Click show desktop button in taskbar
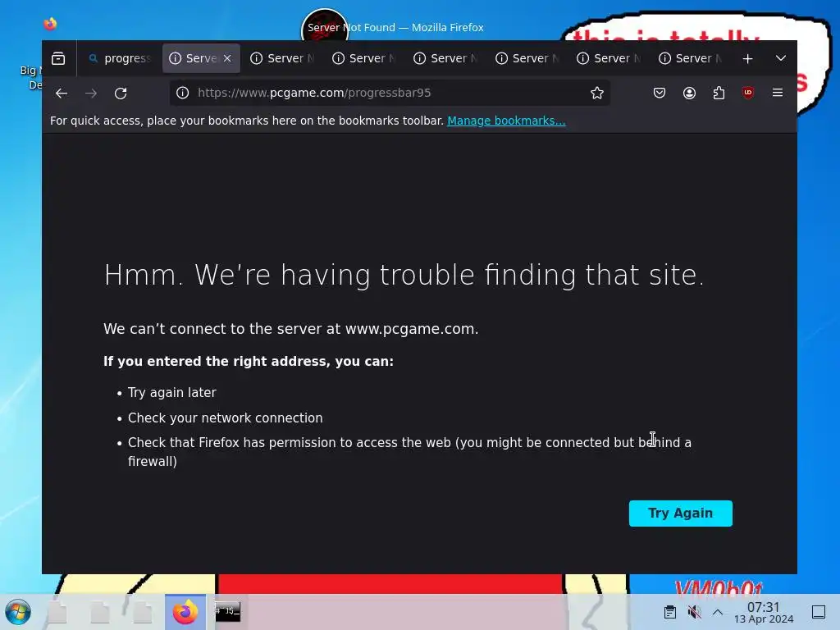 pos(819,612)
